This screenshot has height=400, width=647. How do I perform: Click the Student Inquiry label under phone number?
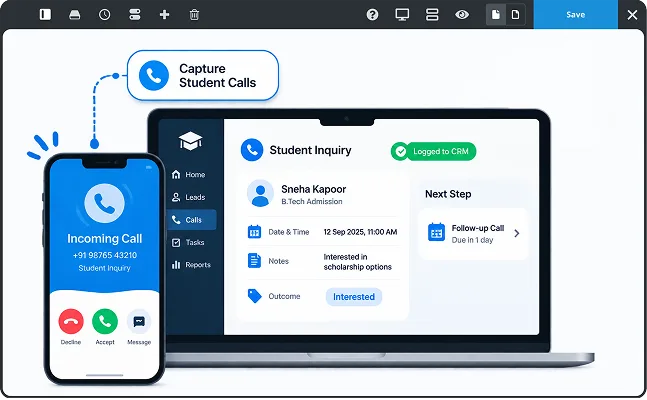click(104, 268)
